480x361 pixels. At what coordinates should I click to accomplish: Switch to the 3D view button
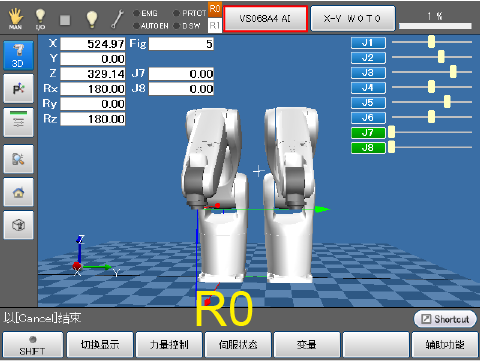18,55
